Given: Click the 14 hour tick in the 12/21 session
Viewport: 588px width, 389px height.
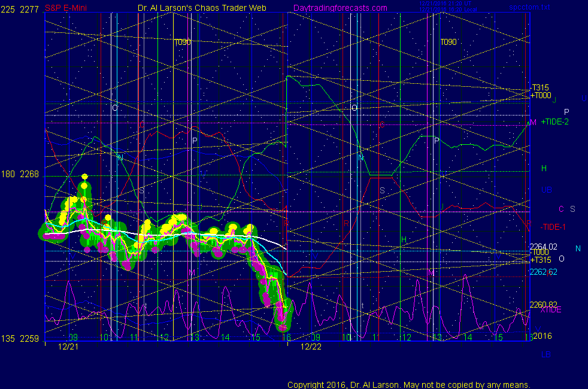Looking at the screenshot, I should tap(225, 338).
